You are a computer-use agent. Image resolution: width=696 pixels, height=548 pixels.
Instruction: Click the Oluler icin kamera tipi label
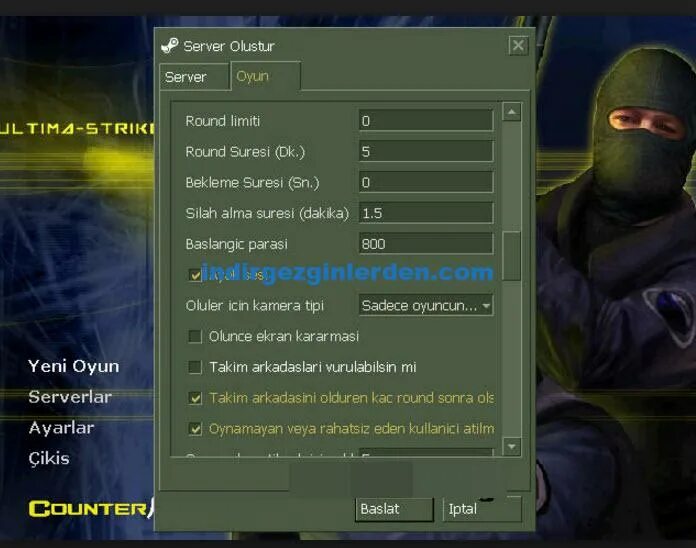coord(255,306)
